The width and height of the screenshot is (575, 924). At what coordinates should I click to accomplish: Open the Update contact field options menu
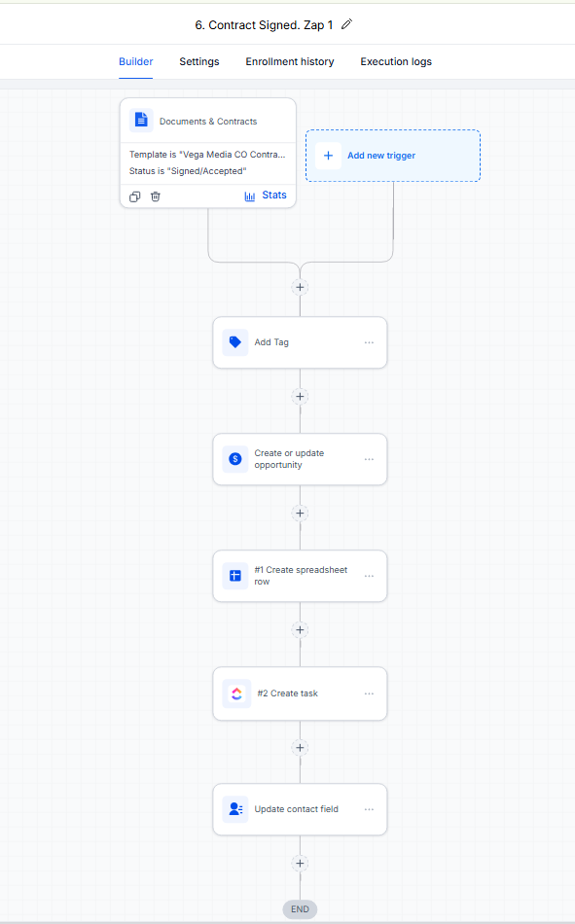coord(369,809)
